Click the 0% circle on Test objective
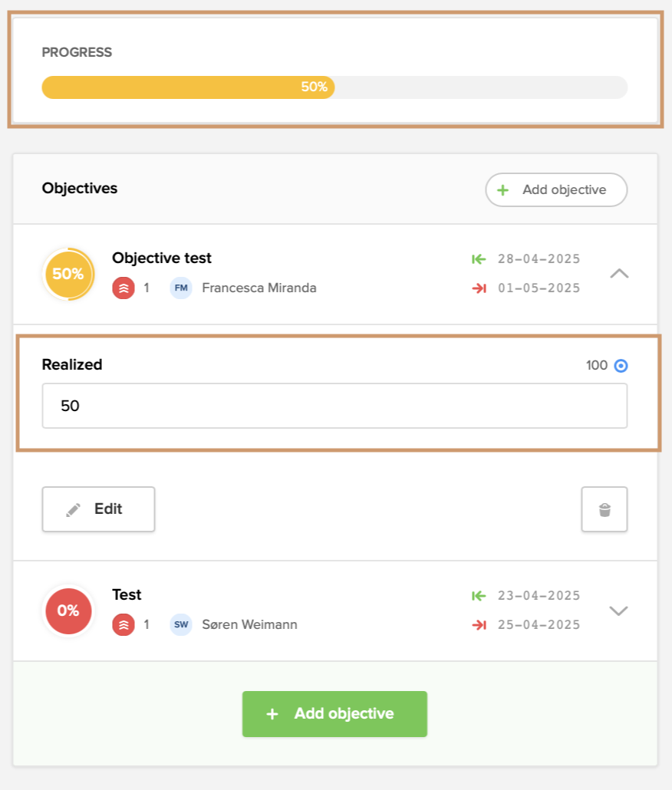Screen dimensions: 672x790 [68, 611]
